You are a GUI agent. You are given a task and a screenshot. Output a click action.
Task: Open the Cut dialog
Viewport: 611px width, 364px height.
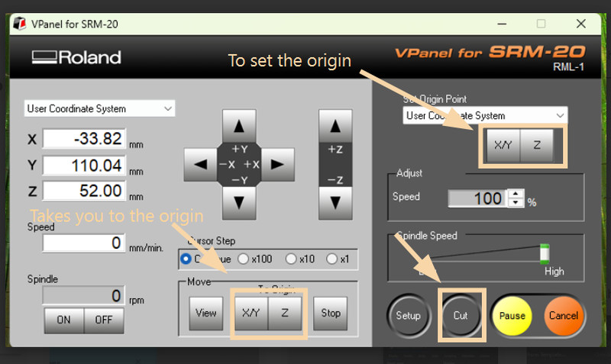pyautogui.click(x=461, y=316)
